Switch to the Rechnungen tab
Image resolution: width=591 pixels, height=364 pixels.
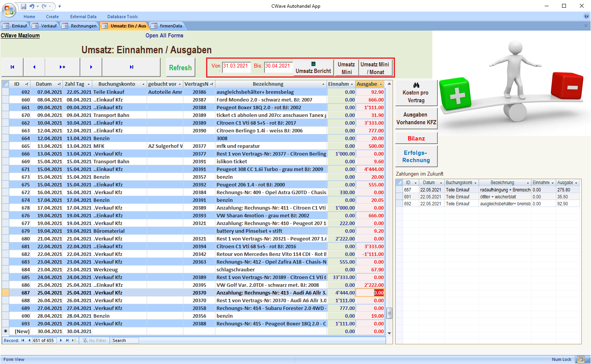click(80, 26)
